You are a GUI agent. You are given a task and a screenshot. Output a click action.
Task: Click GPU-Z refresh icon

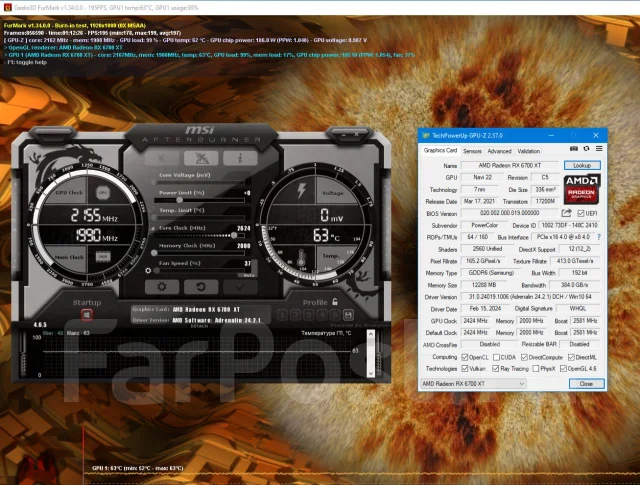click(586, 149)
